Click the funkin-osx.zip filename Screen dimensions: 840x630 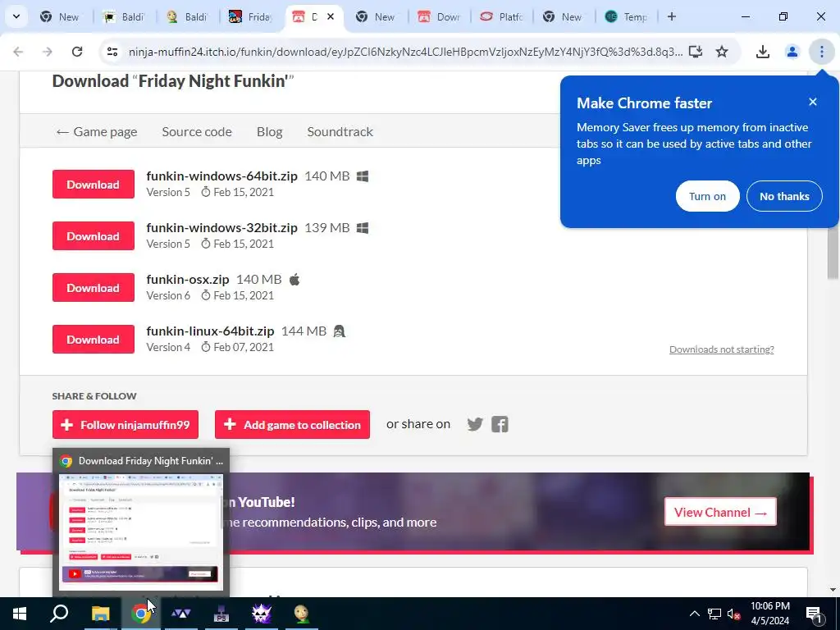point(188,280)
